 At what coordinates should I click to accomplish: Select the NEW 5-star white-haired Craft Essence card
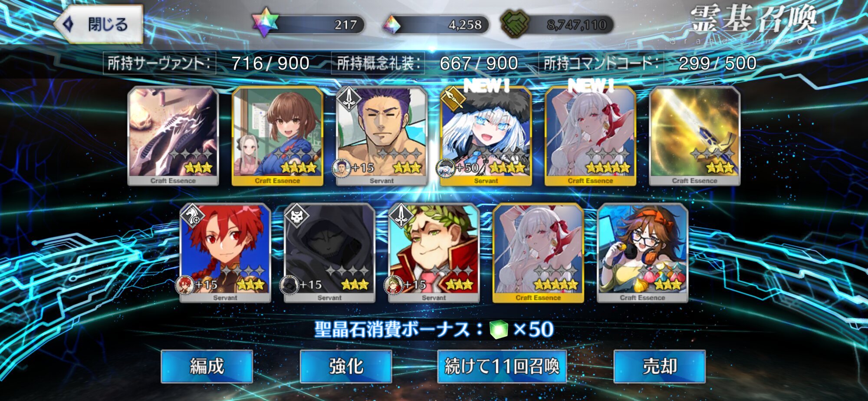point(590,136)
